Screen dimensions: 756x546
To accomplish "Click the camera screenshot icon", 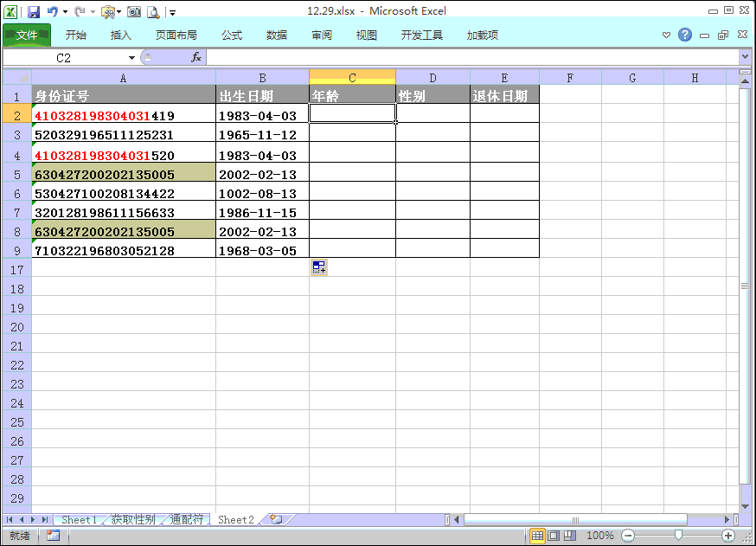I will (134, 11).
